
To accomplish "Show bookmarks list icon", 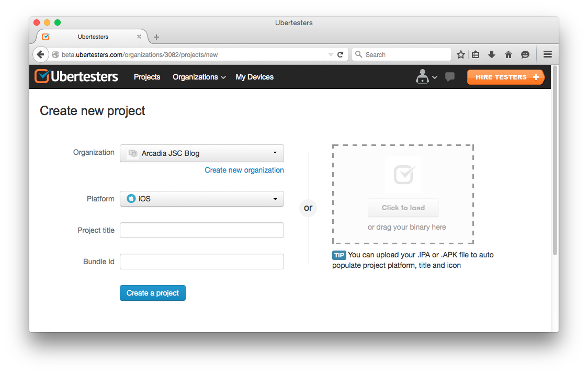I will point(476,54).
